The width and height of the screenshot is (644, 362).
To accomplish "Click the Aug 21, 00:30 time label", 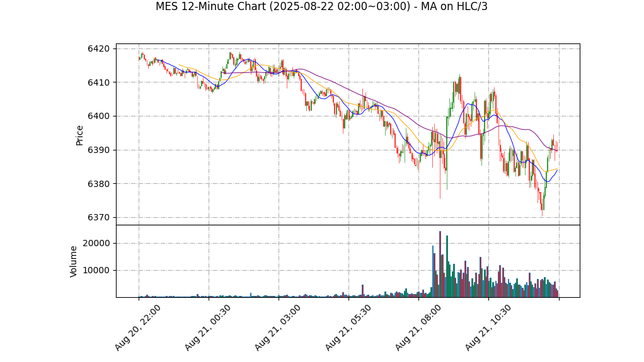I will click(x=207, y=327).
